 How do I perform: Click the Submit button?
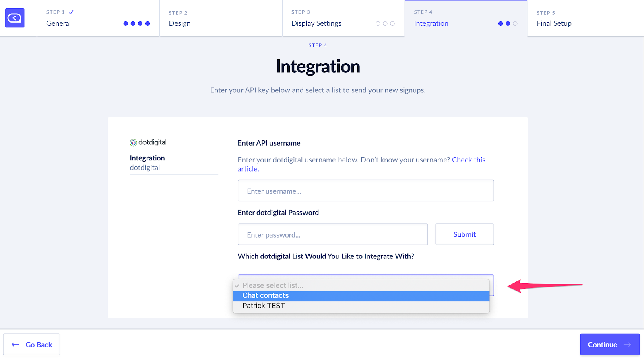(x=464, y=234)
